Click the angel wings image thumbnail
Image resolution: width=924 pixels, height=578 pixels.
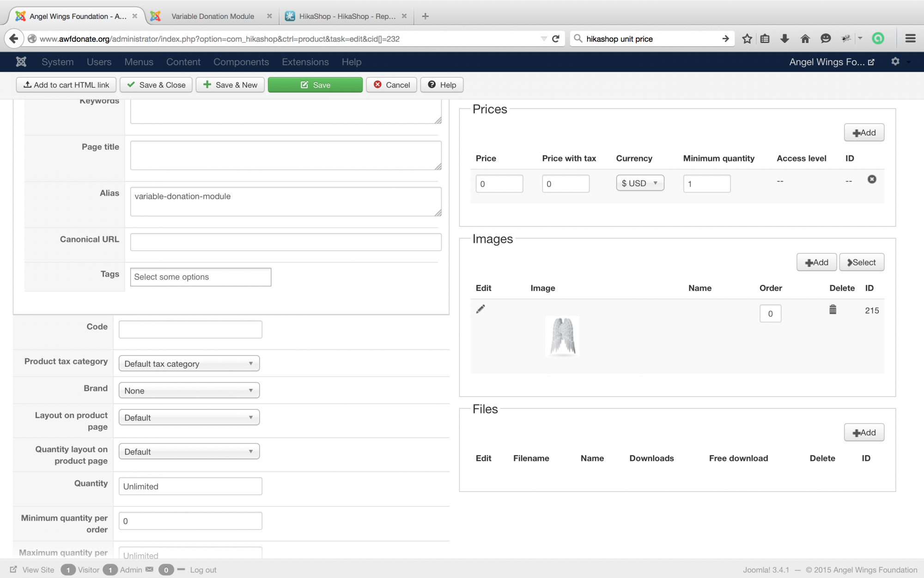[562, 337]
